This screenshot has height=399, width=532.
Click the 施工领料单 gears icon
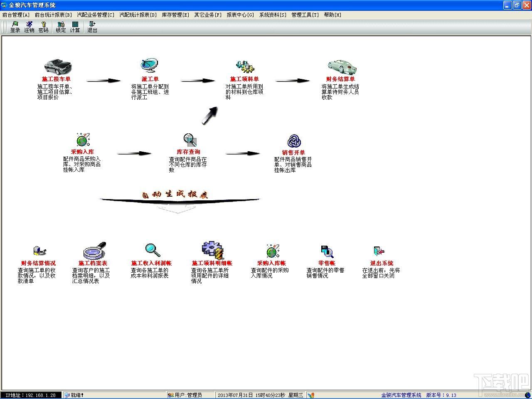245,67
